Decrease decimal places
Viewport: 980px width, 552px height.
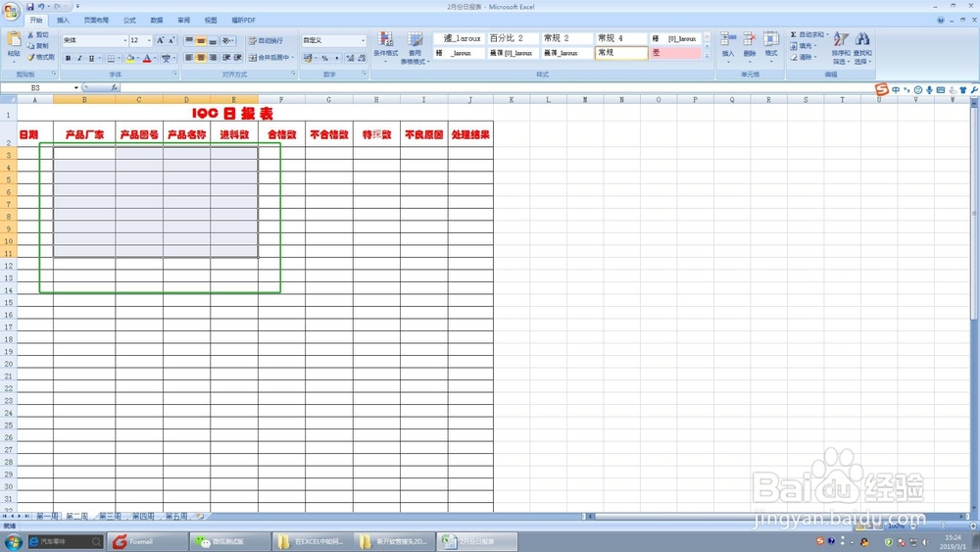[x=362, y=58]
